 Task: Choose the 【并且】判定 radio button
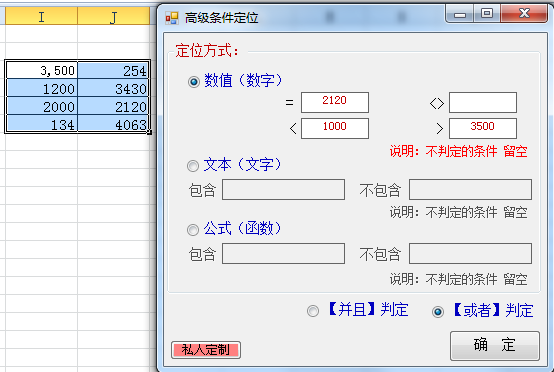tap(313, 311)
